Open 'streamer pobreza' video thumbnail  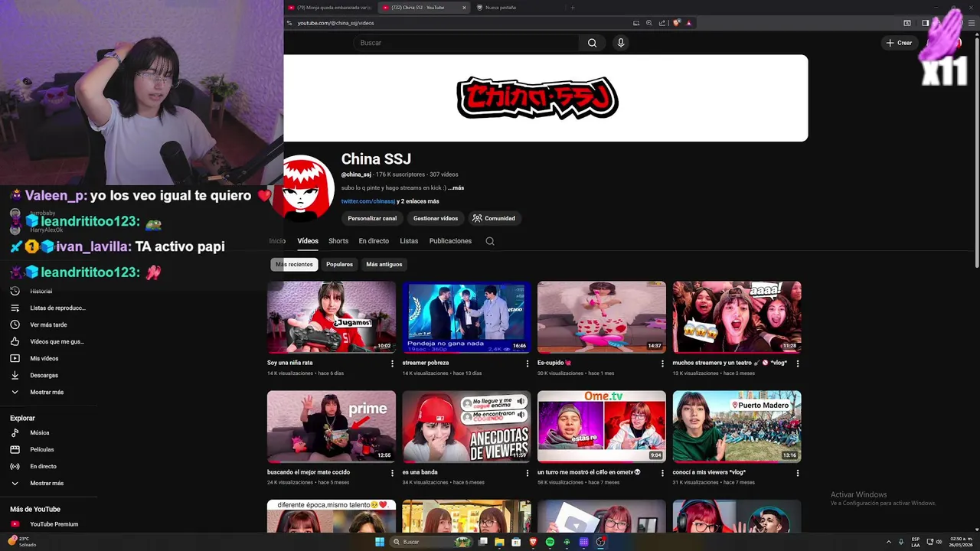[466, 317]
